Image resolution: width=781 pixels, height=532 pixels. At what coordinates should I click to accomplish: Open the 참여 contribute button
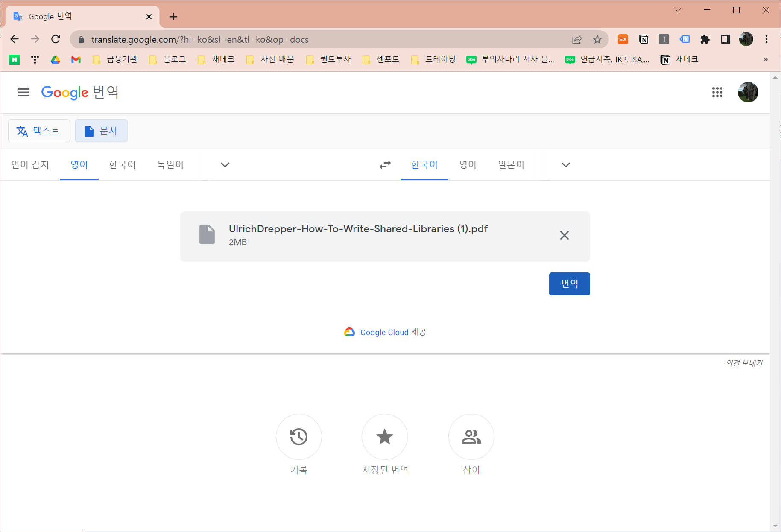[471, 437]
